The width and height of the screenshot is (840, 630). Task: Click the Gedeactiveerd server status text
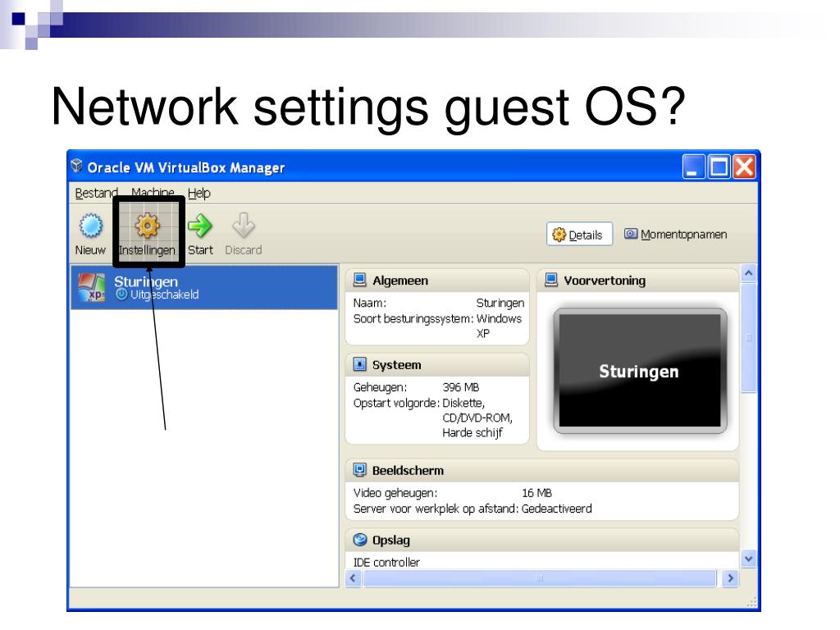557,509
